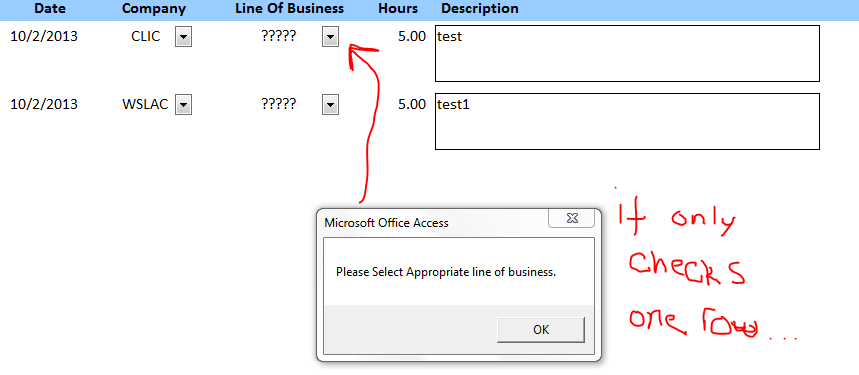Open the Company dropdown arrow for CLIC row
859x375 pixels.
pos(183,37)
